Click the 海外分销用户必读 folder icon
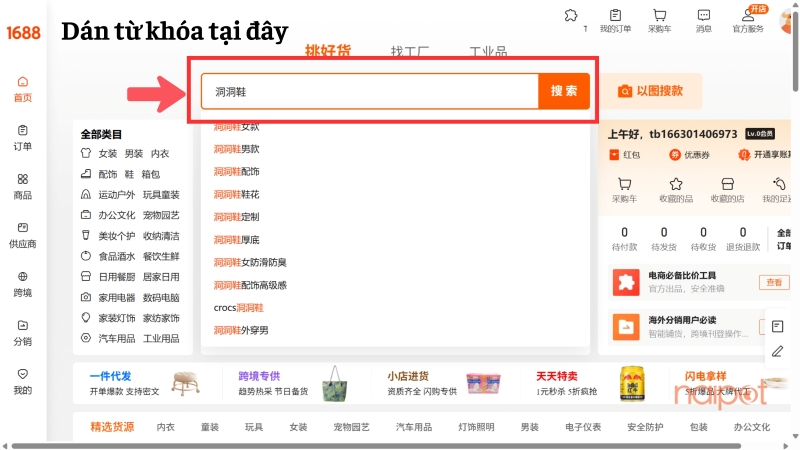This screenshot has height=450, width=800. [626, 327]
